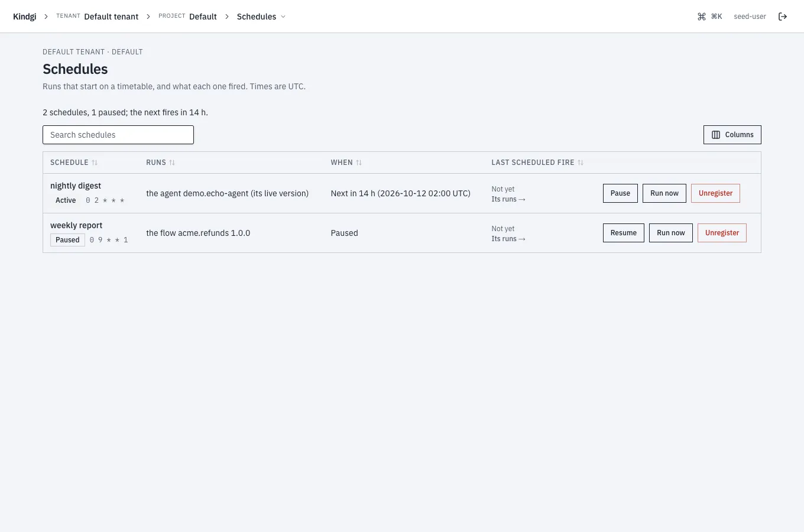The width and height of the screenshot is (804, 532).
Task: Run the weekly report schedule now
Action: click(x=671, y=233)
